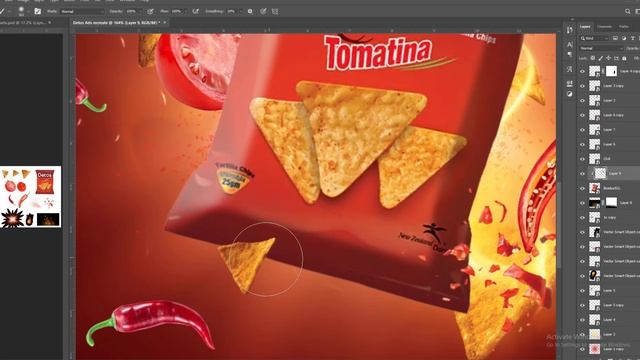This screenshot has width=640, height=360.
Task: Open the brush preset picker thumbnail
Action: (x=21, y=11)
